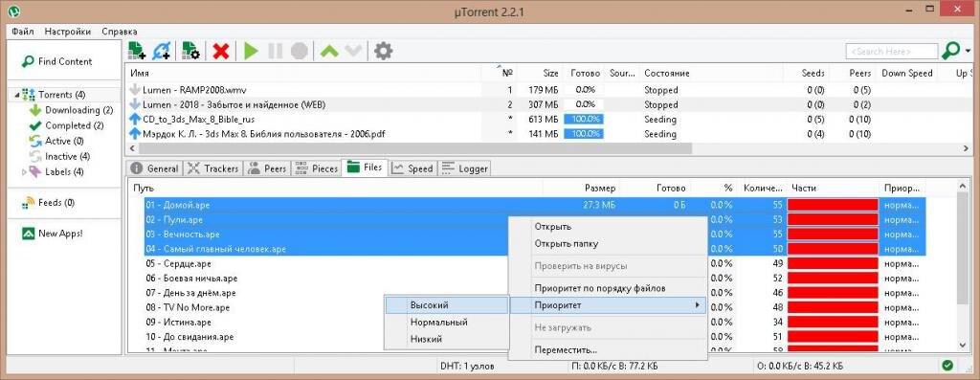Expand the Labels (4) tree node
Screen dimensions: 980x380
click(x=24, y=172)
